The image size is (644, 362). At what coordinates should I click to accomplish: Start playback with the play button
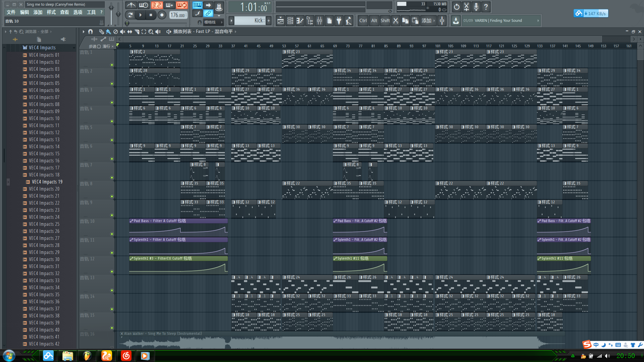141,15
